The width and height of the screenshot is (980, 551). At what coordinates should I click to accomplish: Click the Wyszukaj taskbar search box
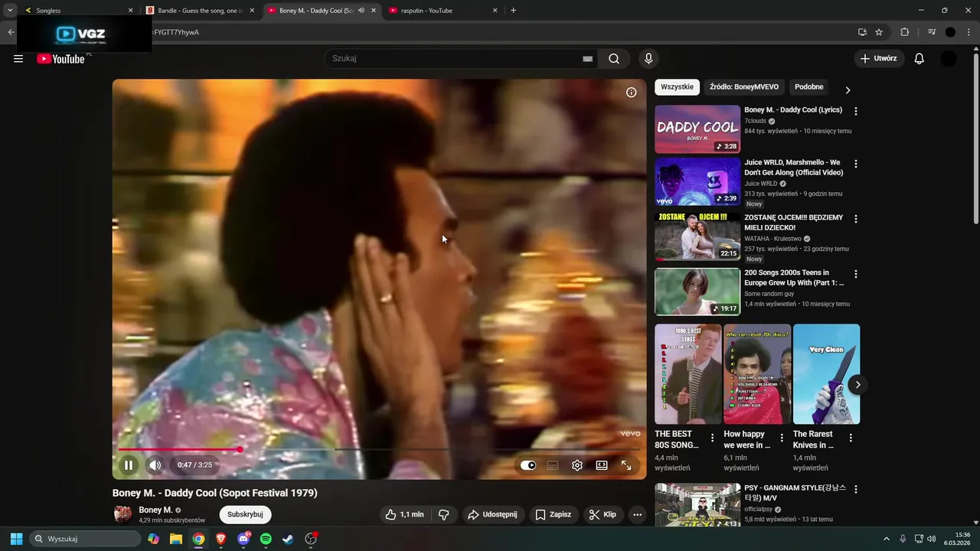(x=86, y=539)
